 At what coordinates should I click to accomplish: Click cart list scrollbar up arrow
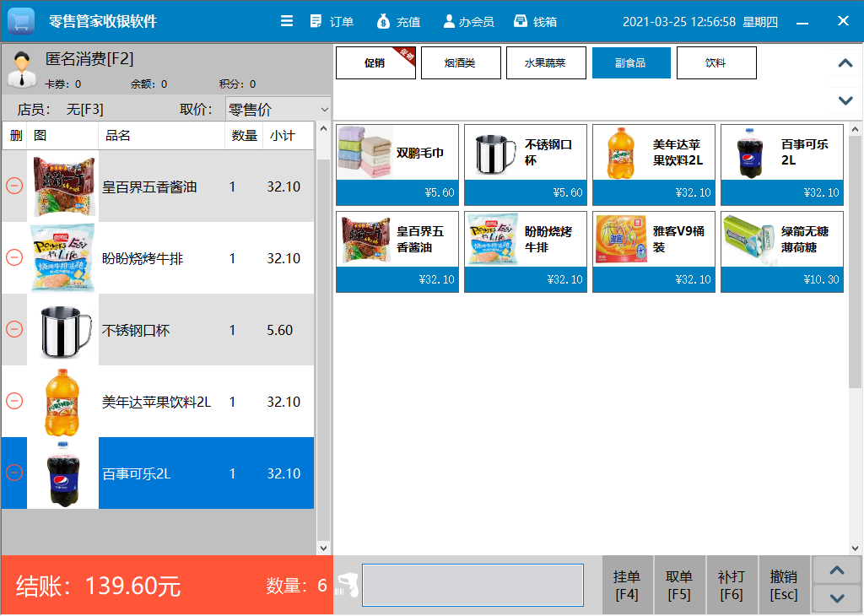click(x=323, y=128)
